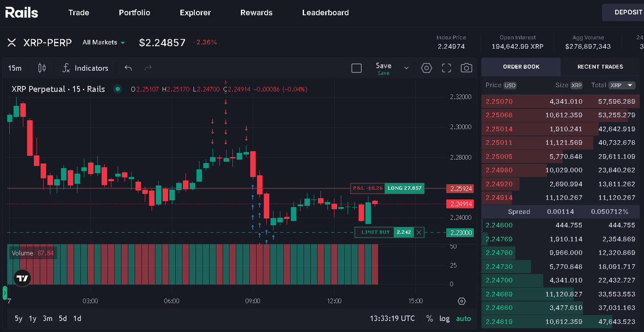The image size is (644, 332).
Task: Open timezone menu at 13:33:19 UTC
Action: [x=392, y=319]
